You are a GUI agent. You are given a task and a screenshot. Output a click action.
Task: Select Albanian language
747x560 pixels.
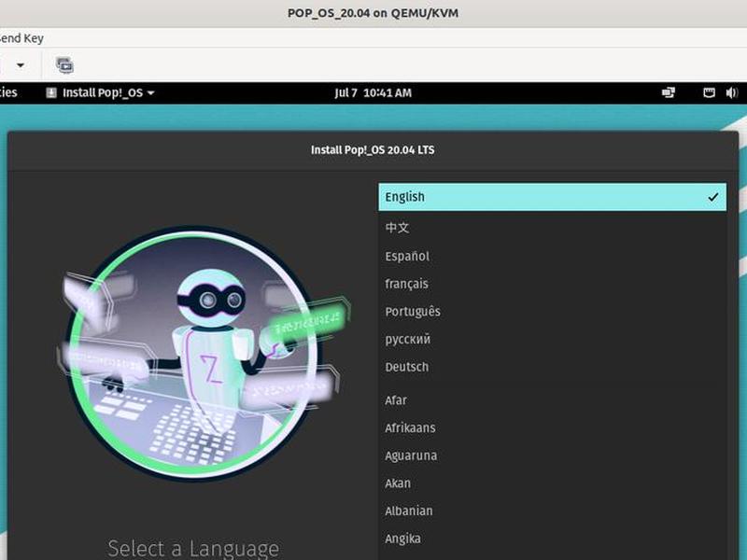coord(552,511)
